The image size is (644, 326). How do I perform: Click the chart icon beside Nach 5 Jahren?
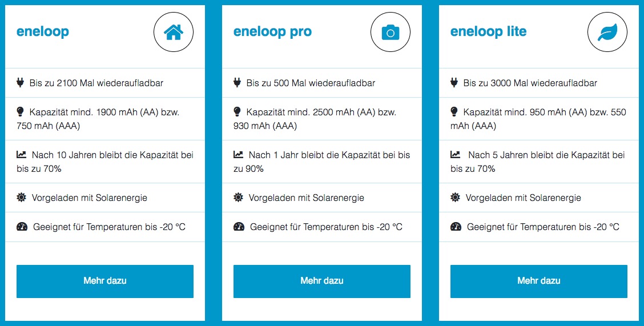click(456, 155)
